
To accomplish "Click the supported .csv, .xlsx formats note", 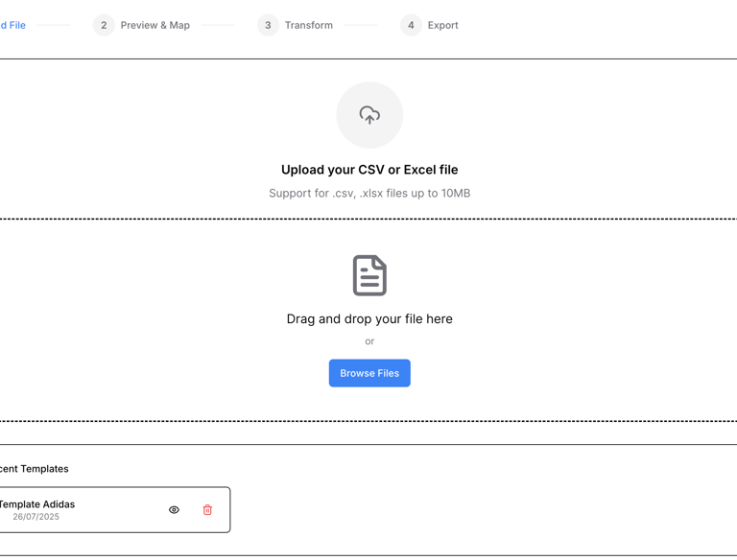I will [x=369, y=193].
